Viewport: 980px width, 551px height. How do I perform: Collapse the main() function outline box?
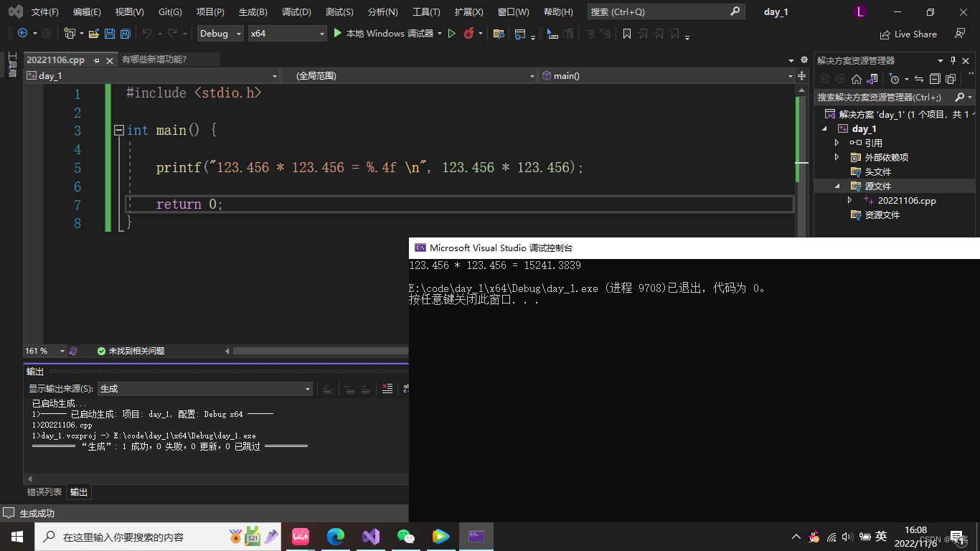click(118, 130)
